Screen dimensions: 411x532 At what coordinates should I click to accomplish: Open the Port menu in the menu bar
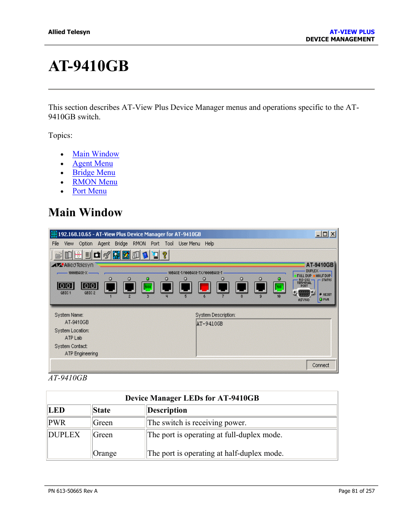tap(155, 244)
